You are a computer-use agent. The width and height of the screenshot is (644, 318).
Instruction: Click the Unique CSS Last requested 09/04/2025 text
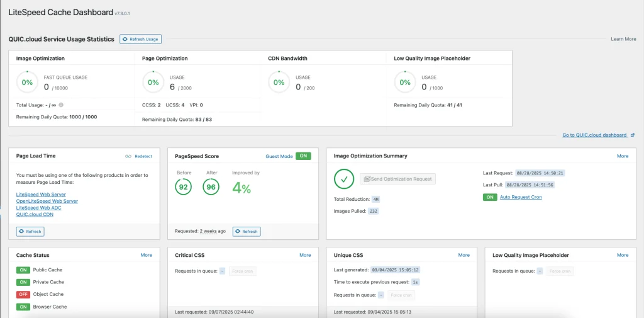(373, 312)
